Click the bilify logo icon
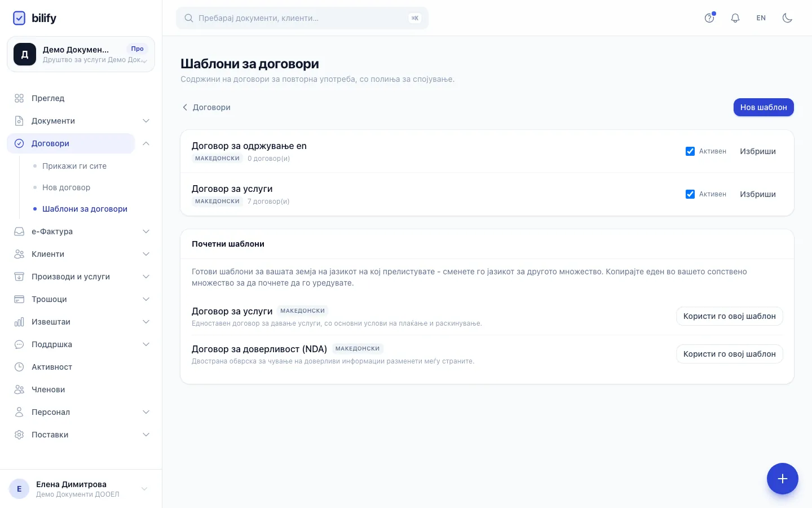 click(x=19, y=18)
